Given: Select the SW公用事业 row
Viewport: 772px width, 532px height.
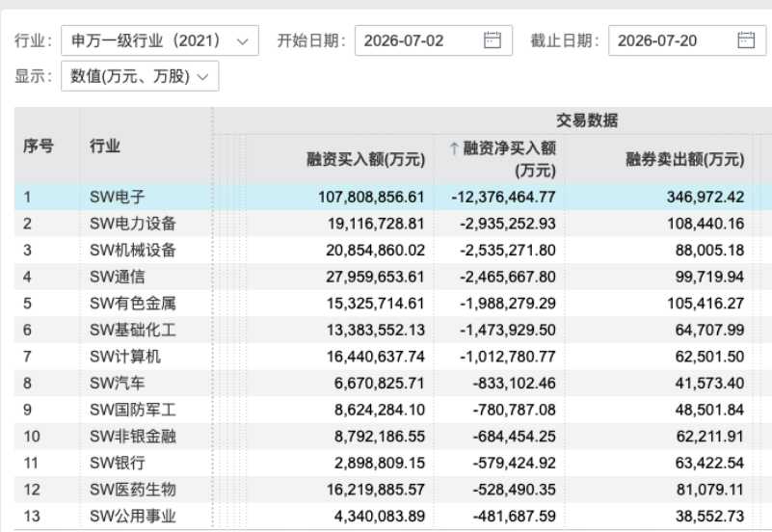Looking at the screenshot, I should (393, 516).
